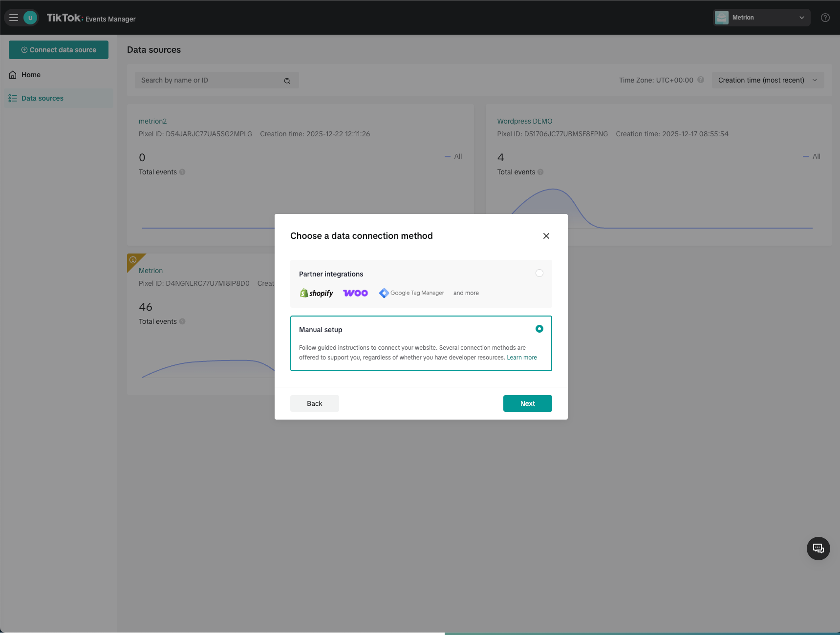This screenshot has height=635, width=840.
Task: Toggle the All legend on metrion2 chart
Action: 453,156
